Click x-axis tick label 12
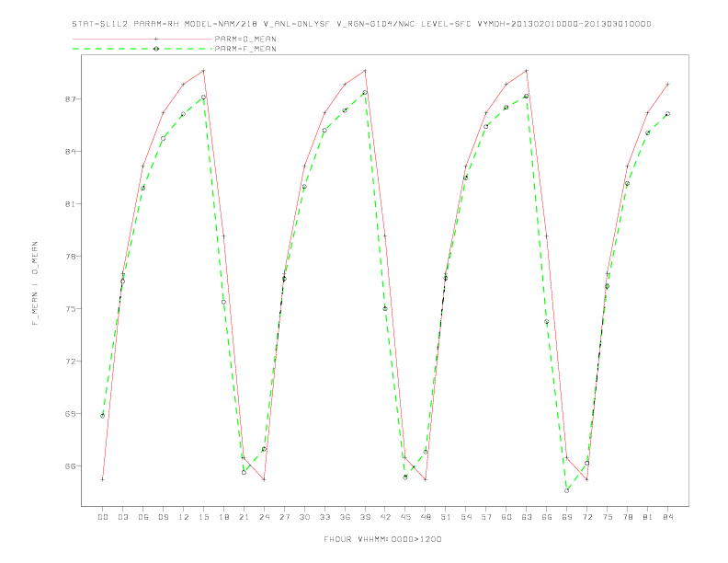The height and width of the screenshot is (563, 728). pyautogui.click(x=184, y=517)
